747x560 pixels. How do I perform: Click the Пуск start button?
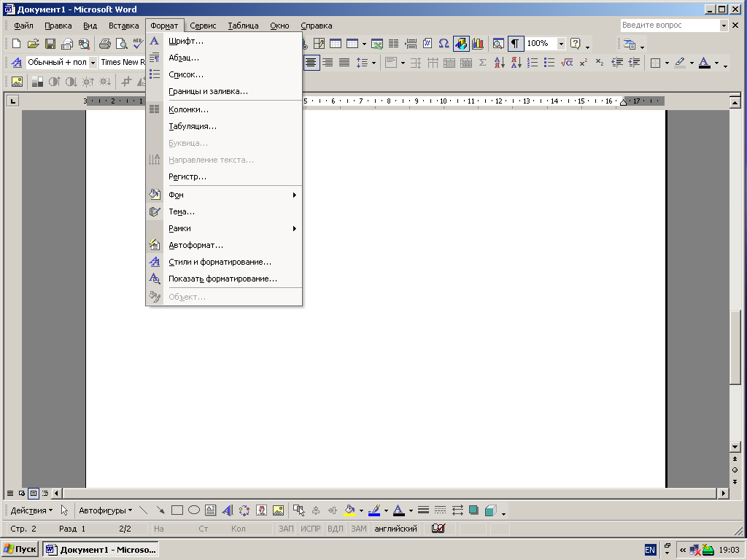point(20,549)
